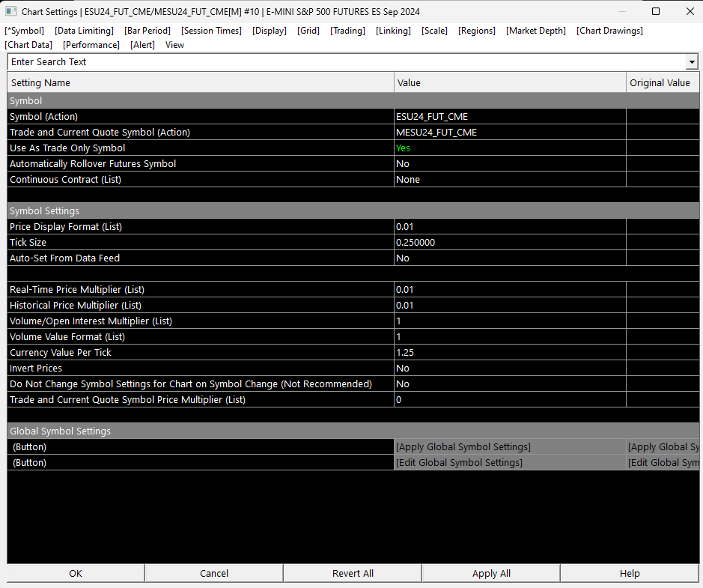Click the Chart Settings window title icon
The image size is (703, 588).
pos(10,11)
